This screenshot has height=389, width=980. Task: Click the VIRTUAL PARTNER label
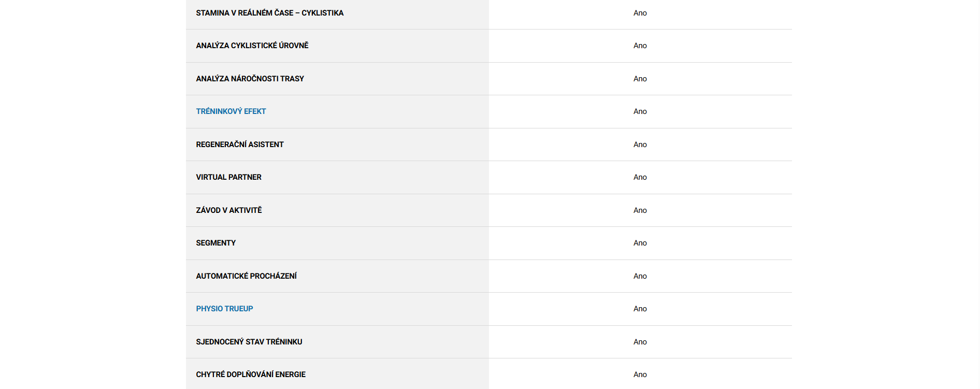(x=228, y=177)
